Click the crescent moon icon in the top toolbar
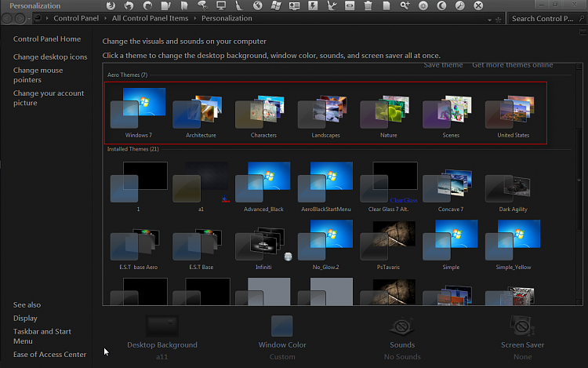This screenshot has height=368, width=588. click(x=441, y=5)
